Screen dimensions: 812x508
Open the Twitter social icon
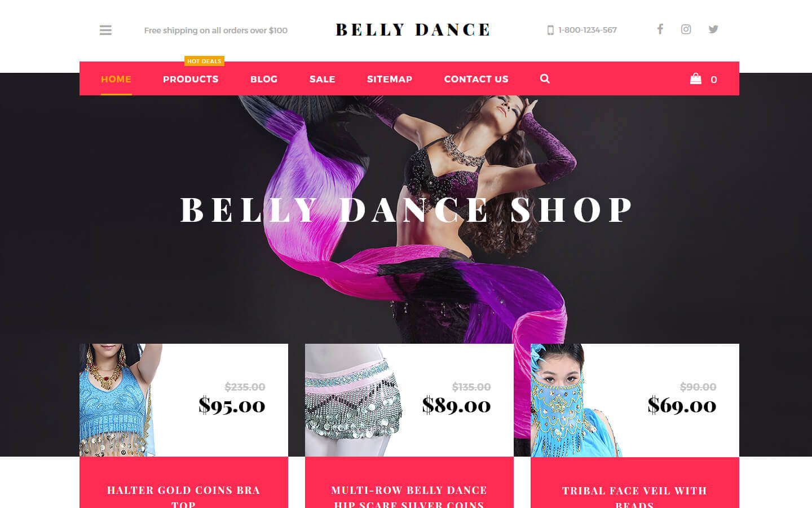click(x=713, y=29)
